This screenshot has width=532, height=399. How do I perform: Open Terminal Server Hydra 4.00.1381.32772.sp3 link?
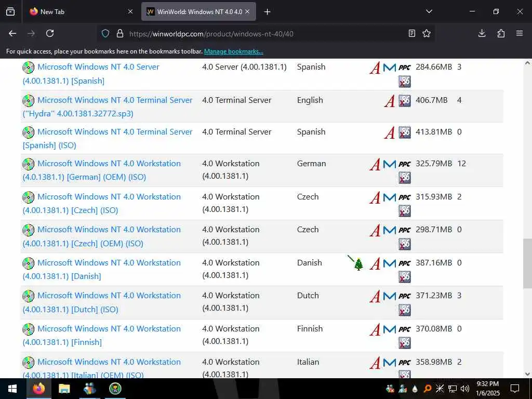pos(108,107)
